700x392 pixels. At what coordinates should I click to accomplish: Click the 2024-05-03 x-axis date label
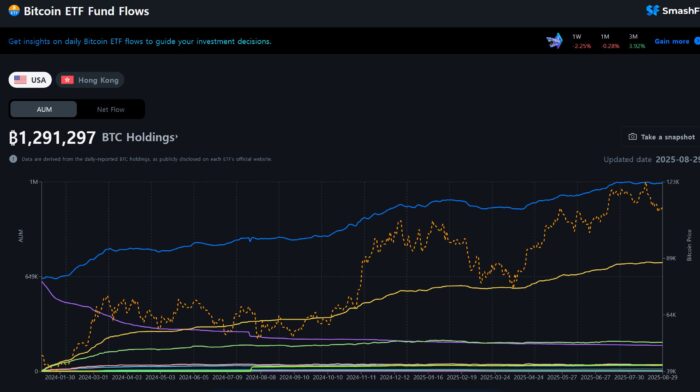click(x=160, y=377)
